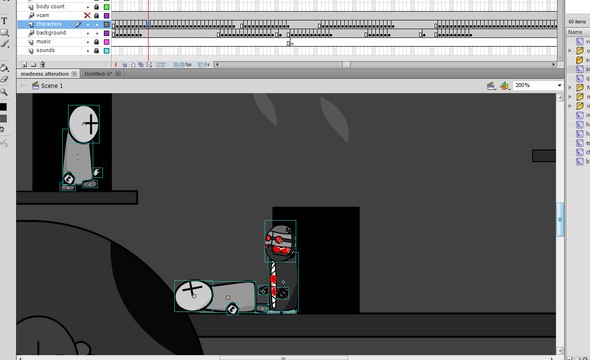Viewport: 590px width, 360px height.
Task: Click the timeline horizontal scrollbar thumb
Action: pos(346,65)
